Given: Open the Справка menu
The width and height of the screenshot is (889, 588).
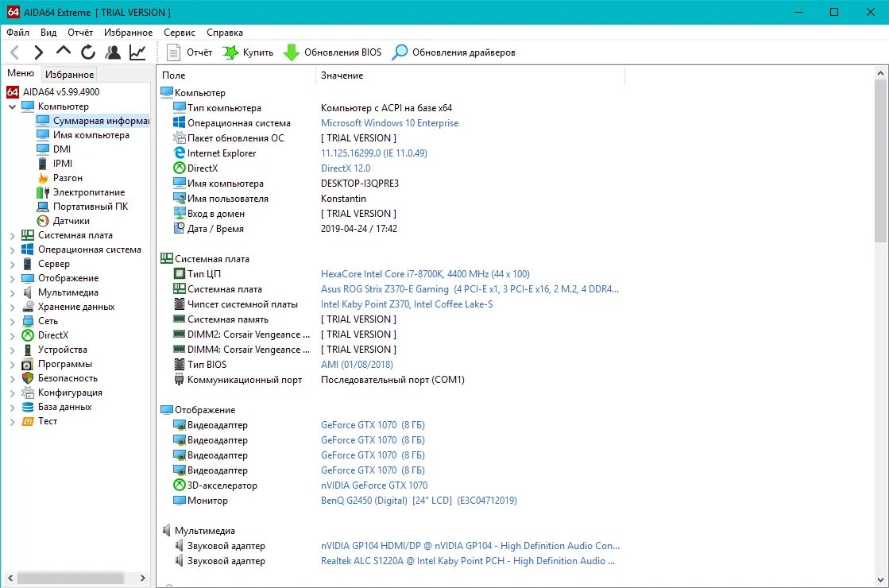Looking at the screenshot, I should 225,33.
